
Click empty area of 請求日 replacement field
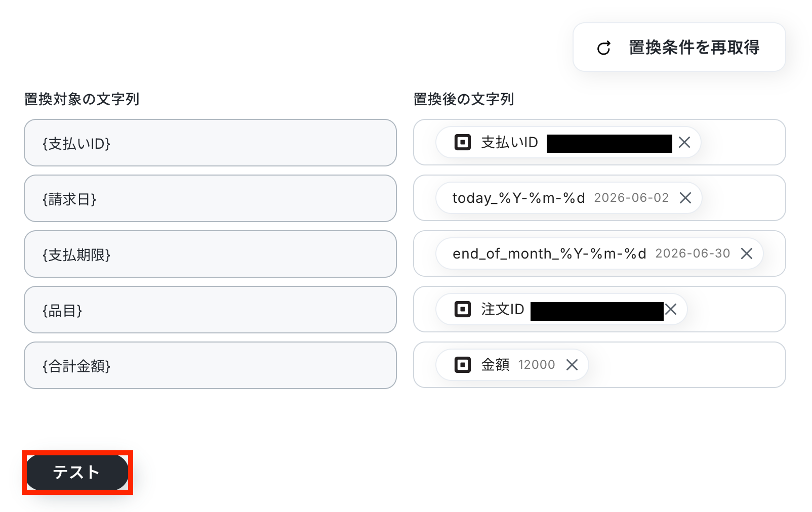coord(743,198)
